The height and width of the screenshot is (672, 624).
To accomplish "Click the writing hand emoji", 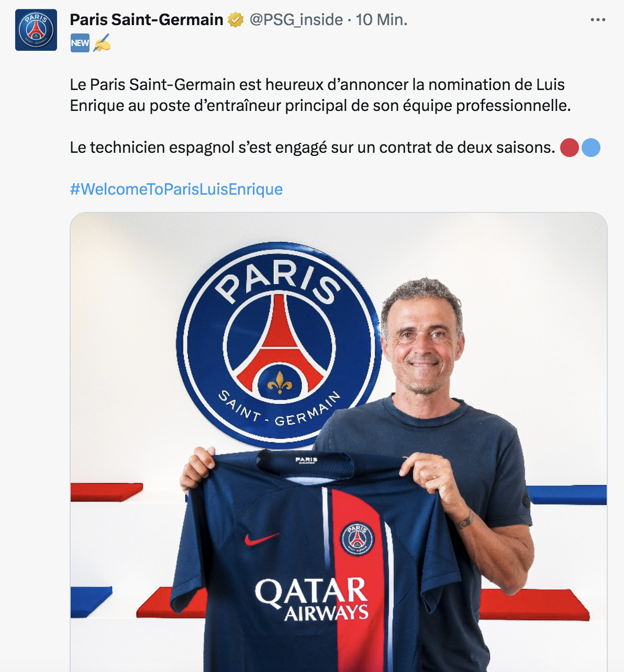I will [102, 43].
